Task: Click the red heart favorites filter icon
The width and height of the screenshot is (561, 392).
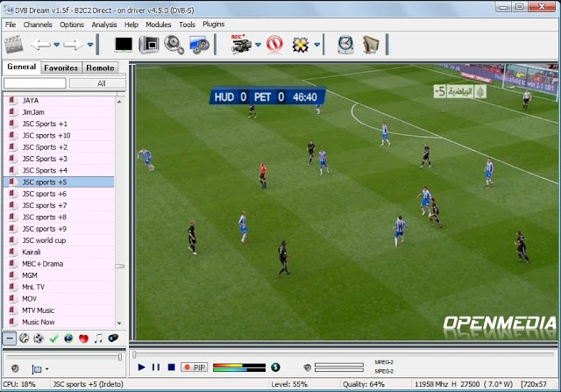Action: tap(84, 338)
